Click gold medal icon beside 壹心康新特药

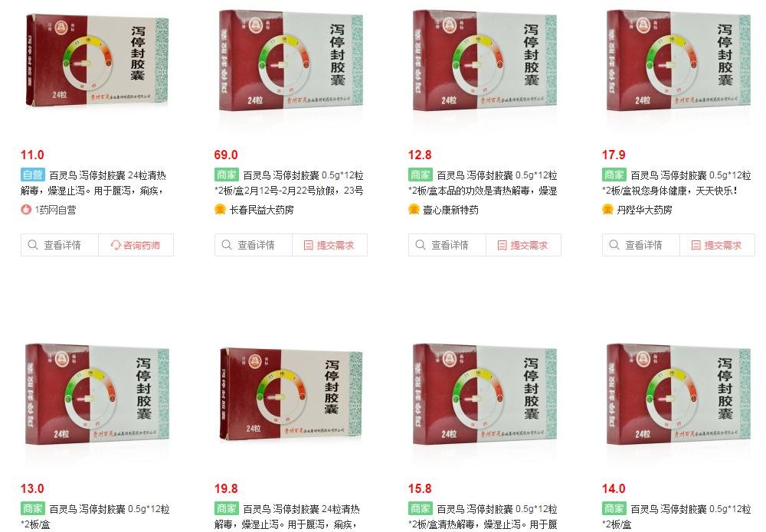click(414, 210)
